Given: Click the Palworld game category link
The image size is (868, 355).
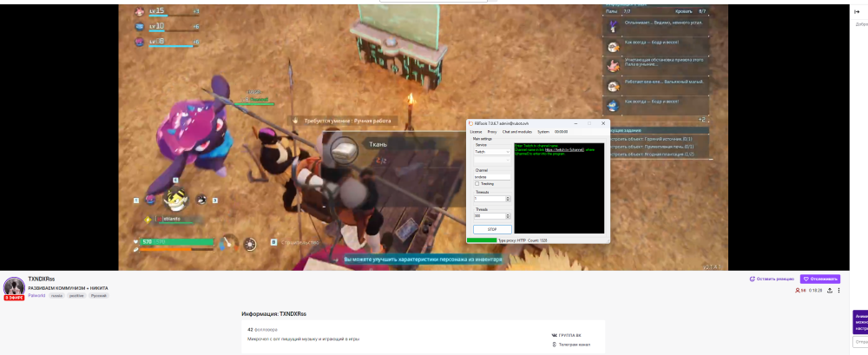Looking at the screenshot, I should (x=36, y=295).
